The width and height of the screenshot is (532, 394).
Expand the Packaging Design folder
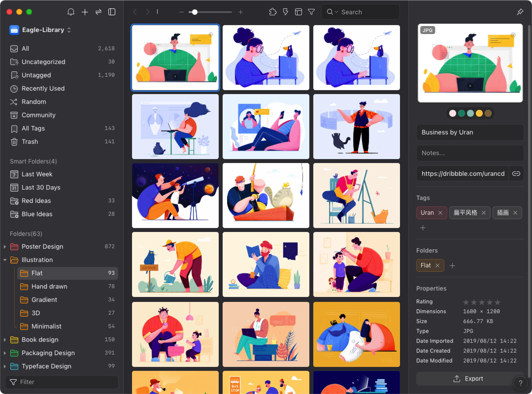click(x=5, y=353)
